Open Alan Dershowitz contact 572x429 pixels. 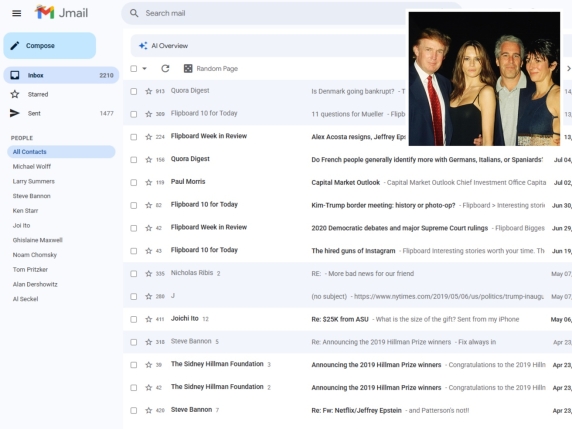(x=35, y=284)
